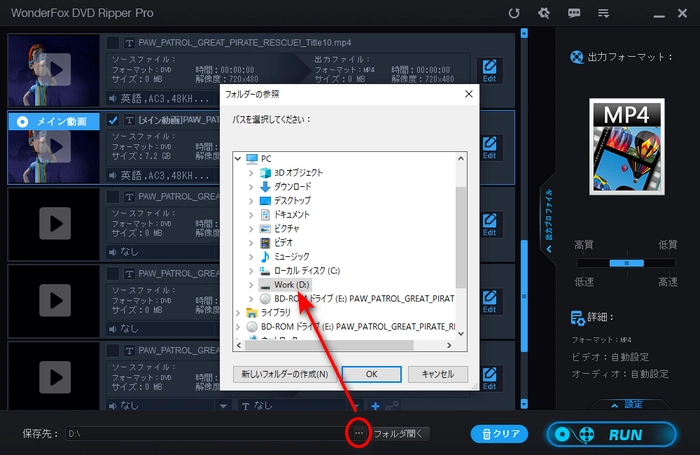
Task: Toggle the 出力プロファイル side panel tab
Action: pyautogui.click(x=549, y=220)
